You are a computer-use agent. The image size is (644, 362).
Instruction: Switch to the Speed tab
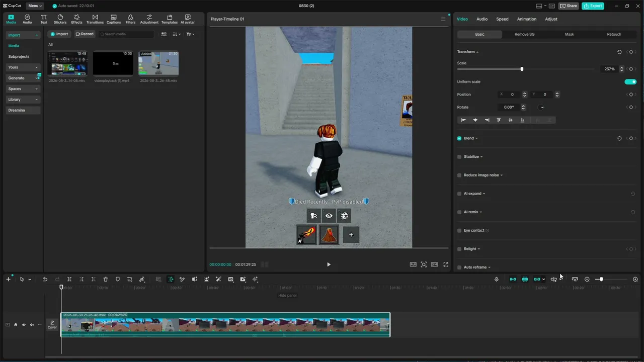(x=502, y=19)
